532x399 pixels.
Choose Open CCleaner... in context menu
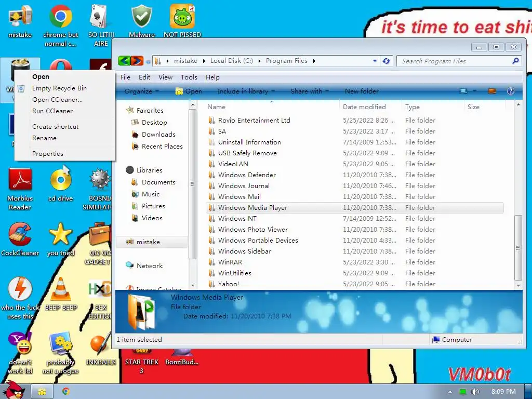coord(64,100)
